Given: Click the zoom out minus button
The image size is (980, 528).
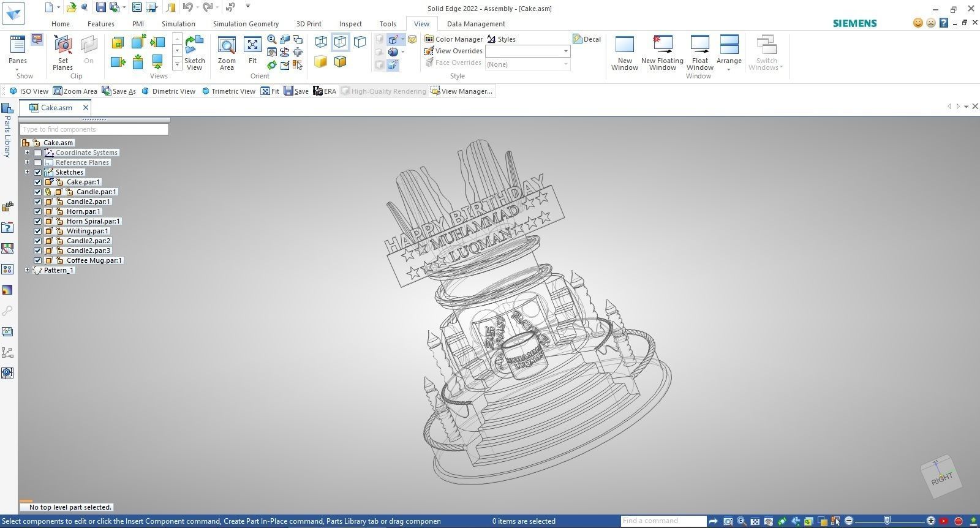Looking at the screenshot, I should [849, 521].
